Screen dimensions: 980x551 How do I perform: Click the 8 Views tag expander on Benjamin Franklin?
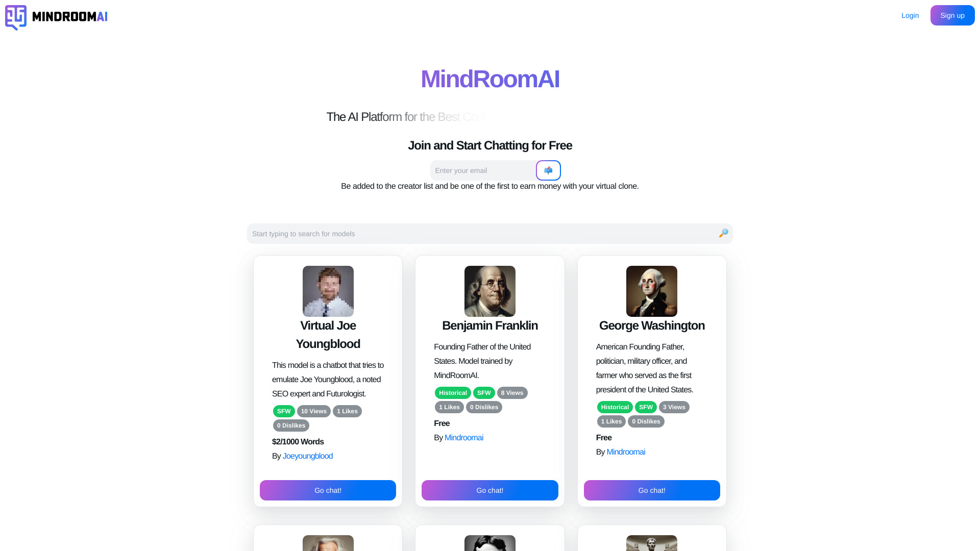(512, 393)
